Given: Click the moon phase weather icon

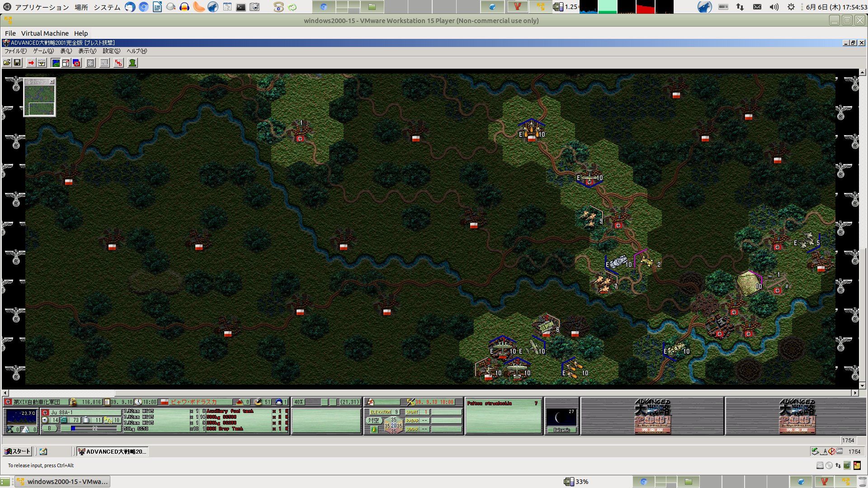Looking at the screenshot, I should [x=561, y=418].
